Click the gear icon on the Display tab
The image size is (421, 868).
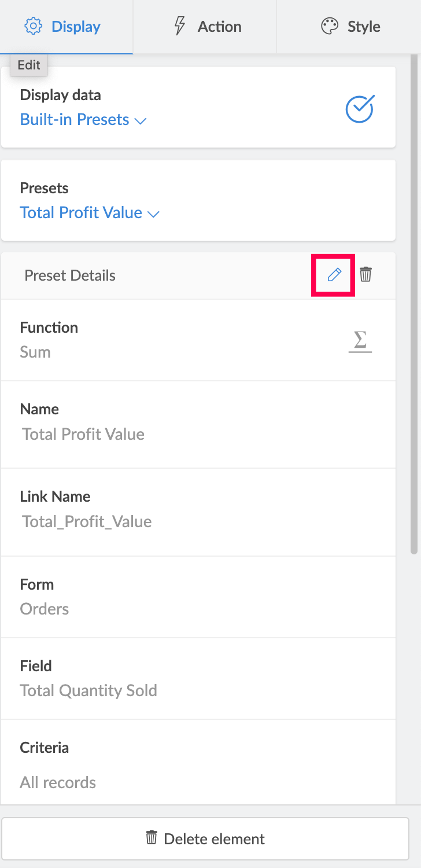click(x=34, y=26)
